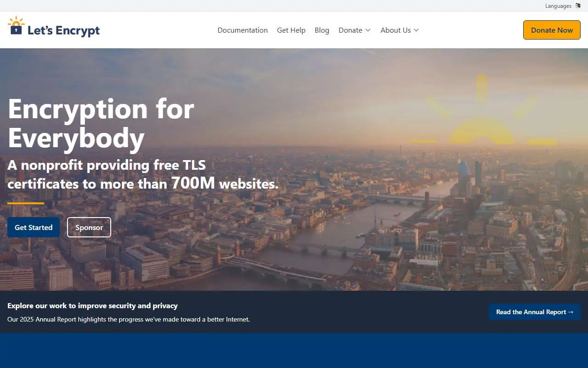Click the Sponsor button
The height and width of the screenshot is (368, 588).
(x=89, y=227)
